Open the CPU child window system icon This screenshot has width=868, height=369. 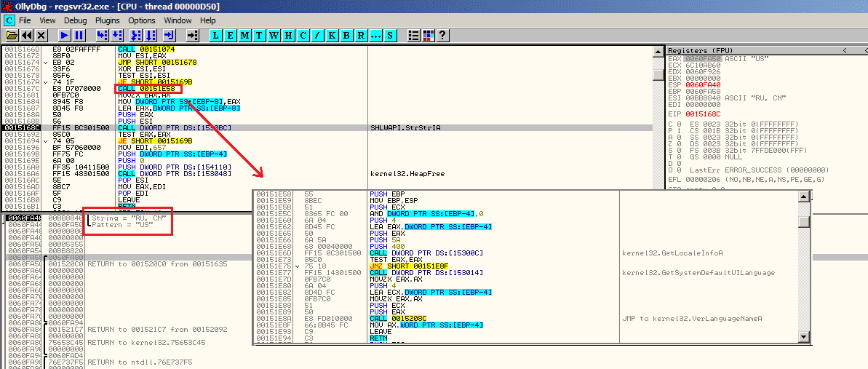click(9, 20)
